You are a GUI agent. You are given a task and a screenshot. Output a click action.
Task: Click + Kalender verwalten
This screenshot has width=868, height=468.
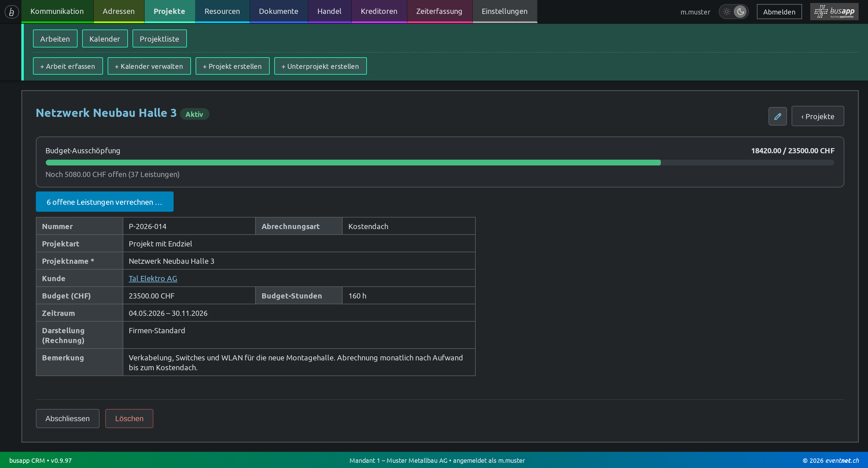point(149,66)
